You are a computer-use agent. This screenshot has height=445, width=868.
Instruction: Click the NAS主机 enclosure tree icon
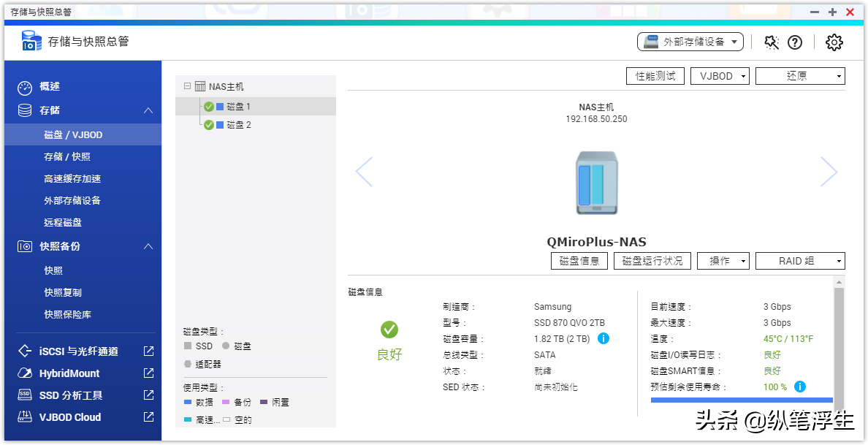[x=200, y=87]
